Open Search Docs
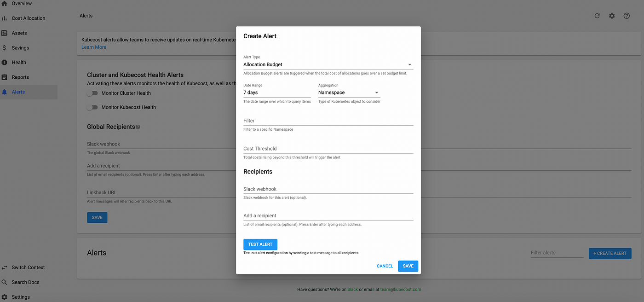The image size is (644, 302). (25, 282)
